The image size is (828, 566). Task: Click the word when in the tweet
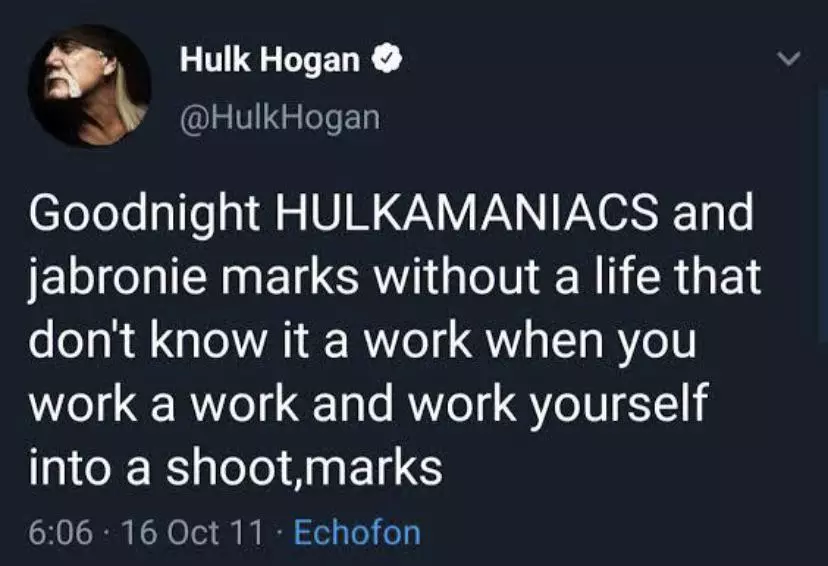tap(543, 339)
